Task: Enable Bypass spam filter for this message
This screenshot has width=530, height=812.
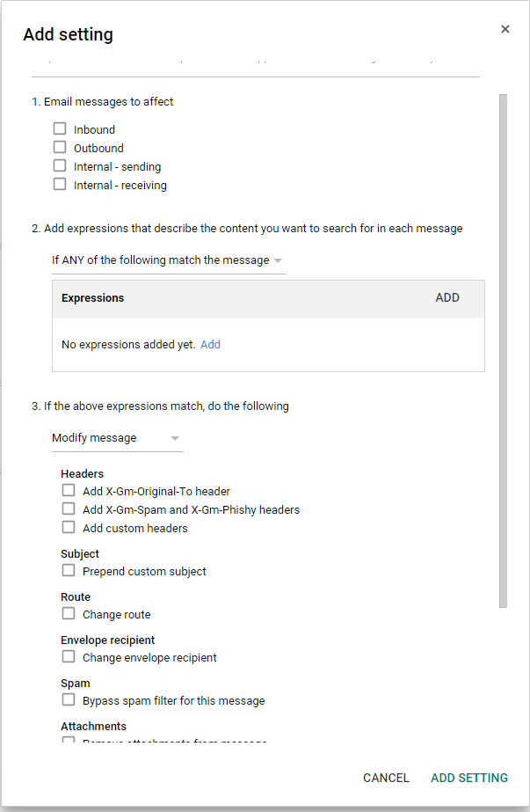Action: [x=69, y=700]
